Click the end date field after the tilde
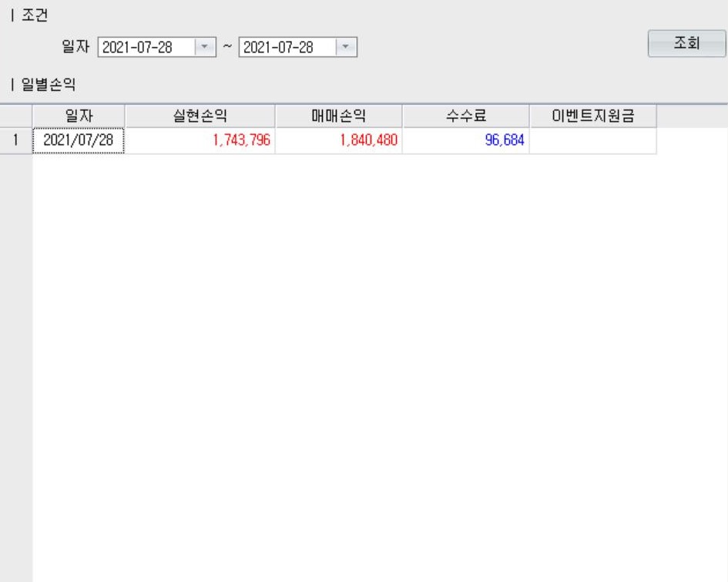This screenshot has width=728, height=582. (x=286, y=48)
